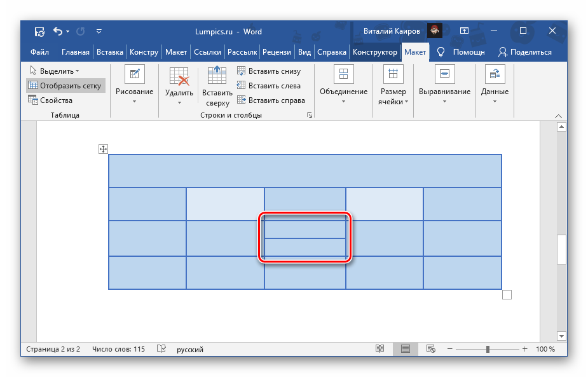Open the Объединение dropdown group

[x=343, y=85]
